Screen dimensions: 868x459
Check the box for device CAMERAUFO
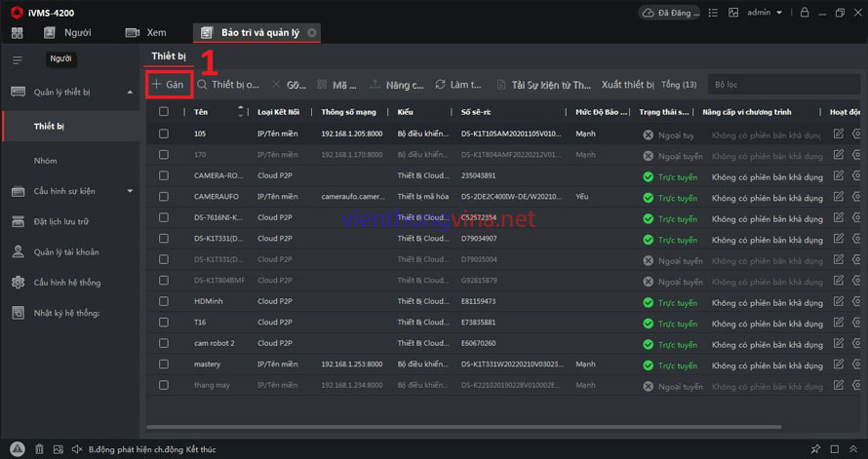pos(164,197)
